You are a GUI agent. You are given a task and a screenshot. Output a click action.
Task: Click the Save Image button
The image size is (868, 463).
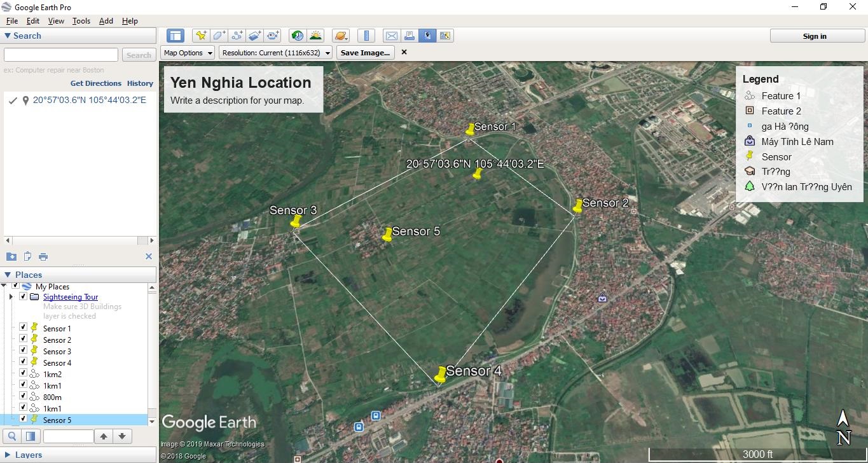365,53
